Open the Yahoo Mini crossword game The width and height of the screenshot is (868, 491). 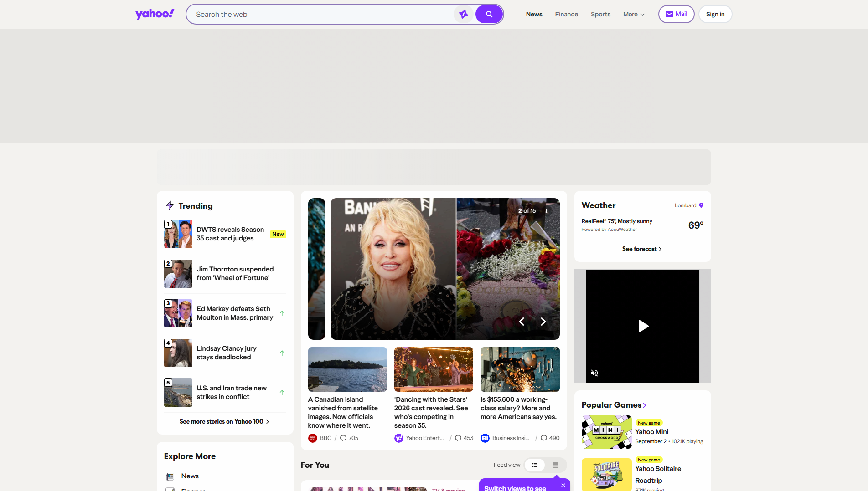point(607,432)
